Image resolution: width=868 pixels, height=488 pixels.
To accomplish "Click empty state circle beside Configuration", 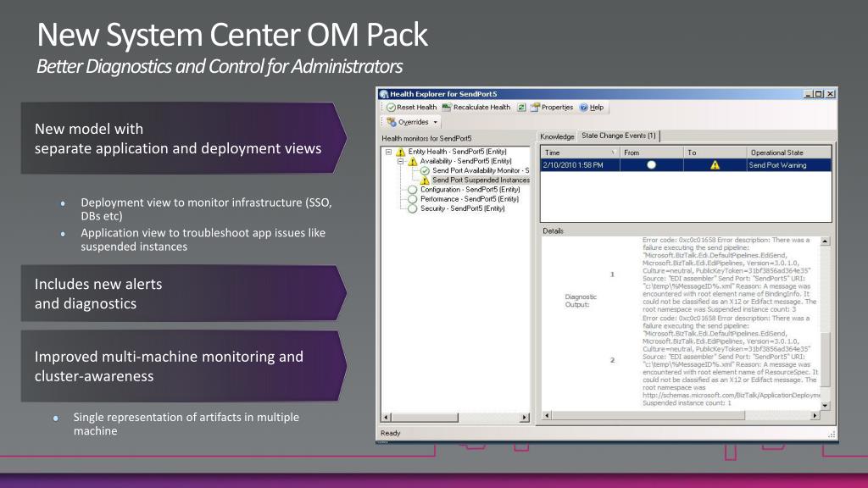I will click(413, 190).
